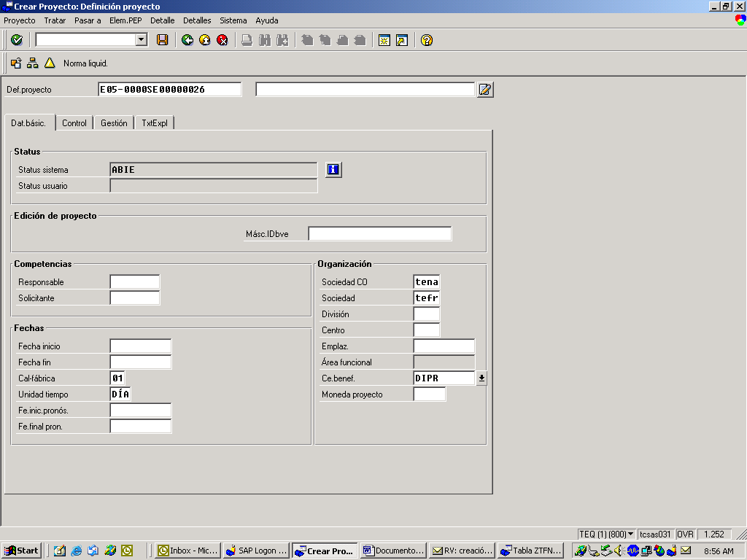747x560 pixels.
Task: Open the Detalle menu
Action: point(163,20)
